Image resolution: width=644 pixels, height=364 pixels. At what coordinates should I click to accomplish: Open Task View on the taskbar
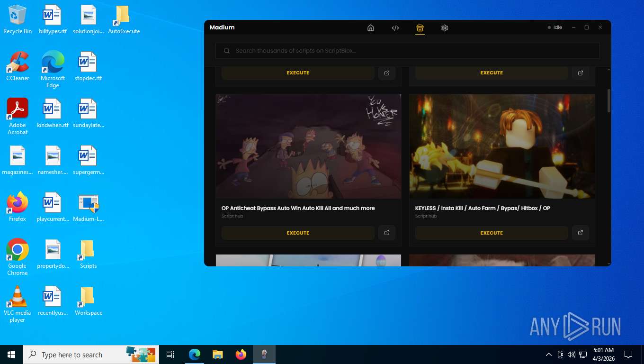(x=170, y=355)
